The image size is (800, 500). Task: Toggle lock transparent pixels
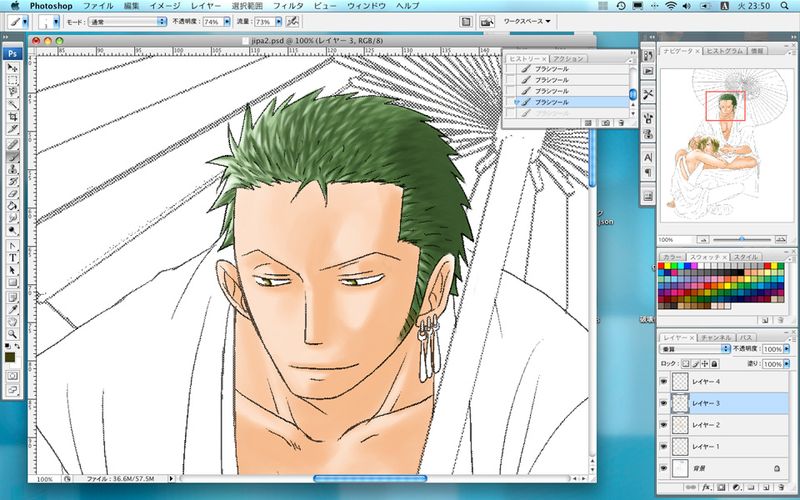click(685, 364)
